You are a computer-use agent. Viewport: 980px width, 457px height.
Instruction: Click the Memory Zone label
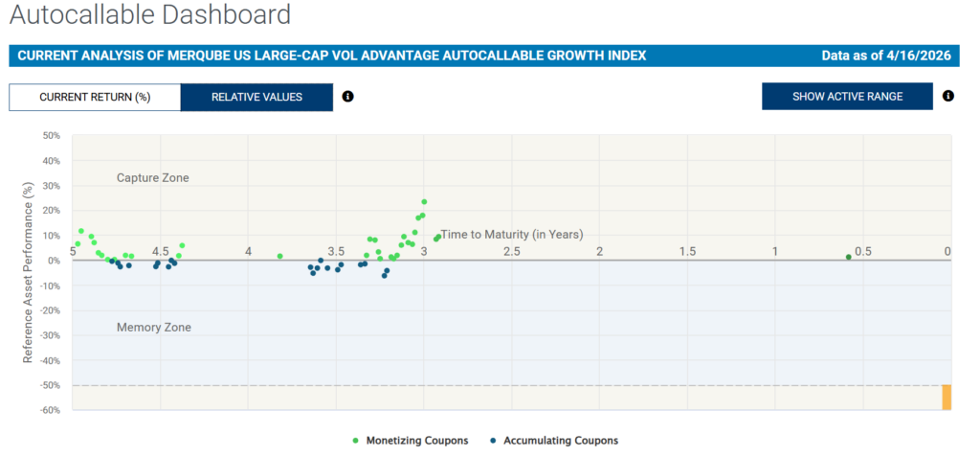pos(154,328)
